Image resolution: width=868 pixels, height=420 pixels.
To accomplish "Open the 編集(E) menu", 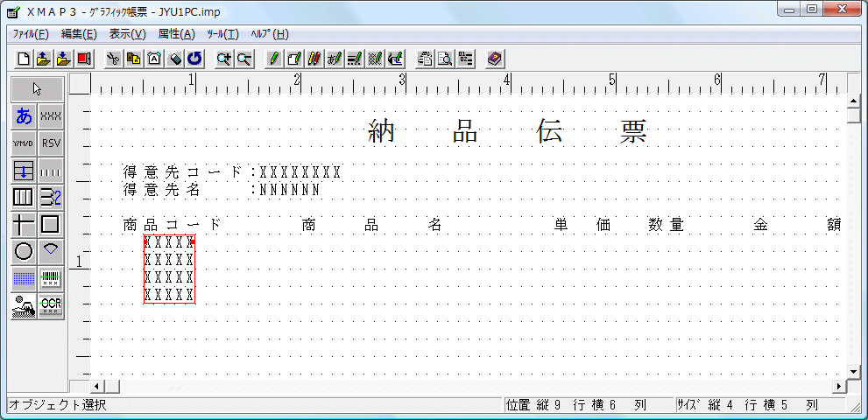I will click(x=79, y=34).
